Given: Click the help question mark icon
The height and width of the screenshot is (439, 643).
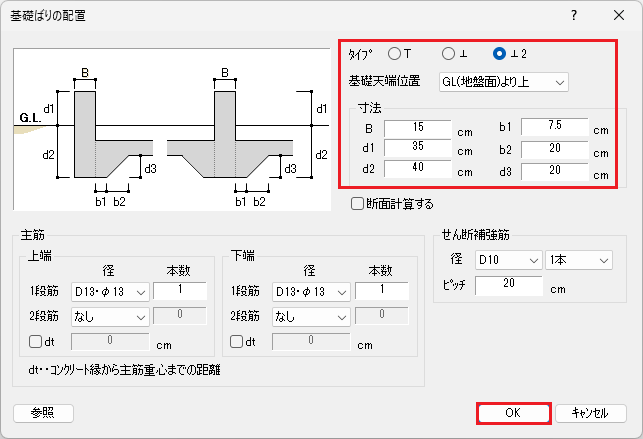Looking at the screenshot, I should [x=573, y=15].
